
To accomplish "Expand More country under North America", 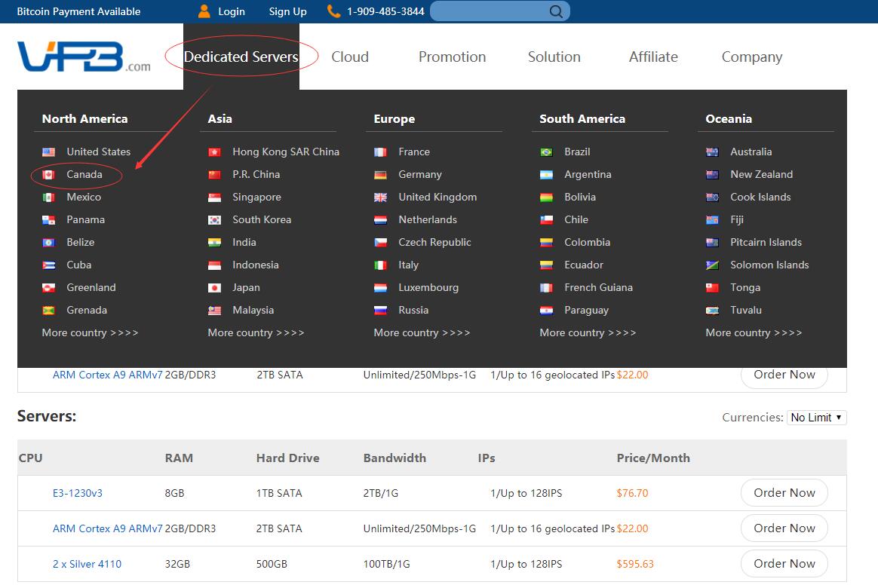I will pyautogui.click(x=90, y=332).
